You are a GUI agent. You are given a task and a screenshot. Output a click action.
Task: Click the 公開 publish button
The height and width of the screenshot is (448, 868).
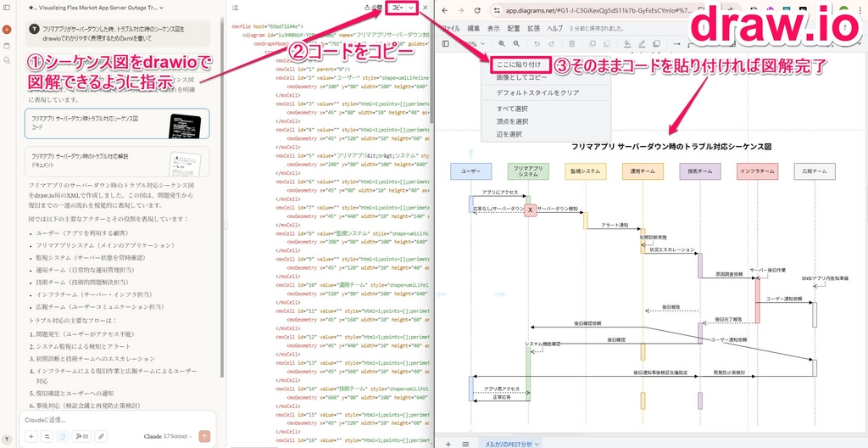(373, 8)
